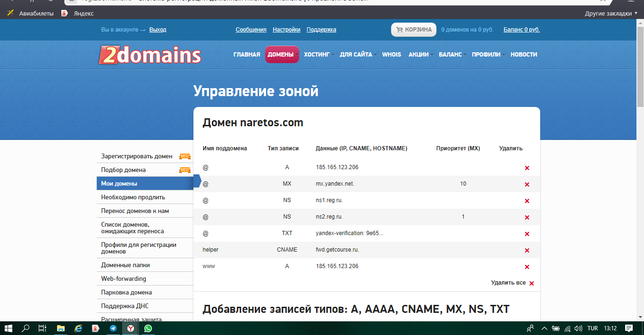Screen dimensions: 644x335
Task: Launch Internet Explorer from the taskbar
Action: (x=78, y=328)
